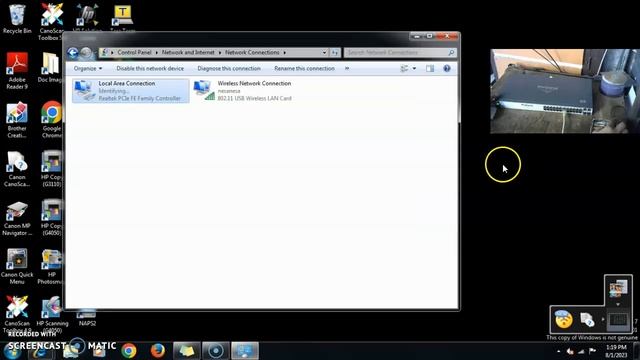Select the CanoScan Toolbox 4.9 desktop icon

tap(17, 315)
